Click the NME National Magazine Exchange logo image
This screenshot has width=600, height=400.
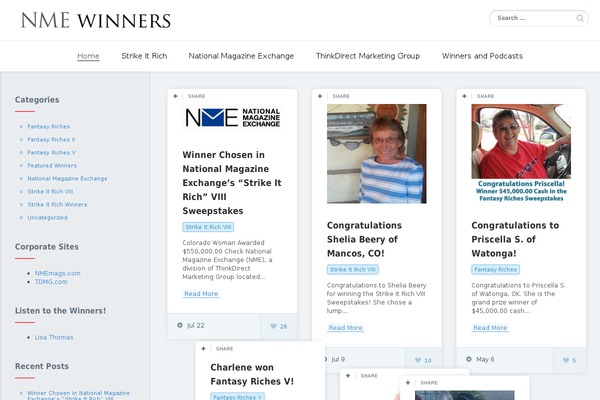pyautogui.click(x=232, y=118)
